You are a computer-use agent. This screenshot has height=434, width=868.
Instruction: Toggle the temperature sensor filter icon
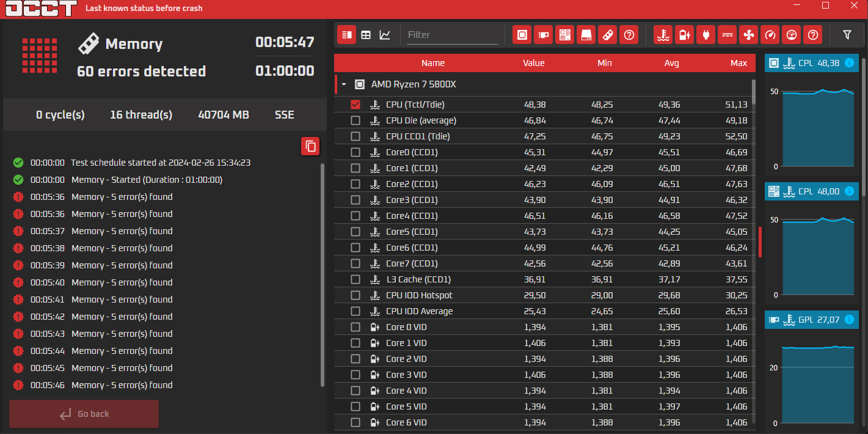click(x=663, y=35)
